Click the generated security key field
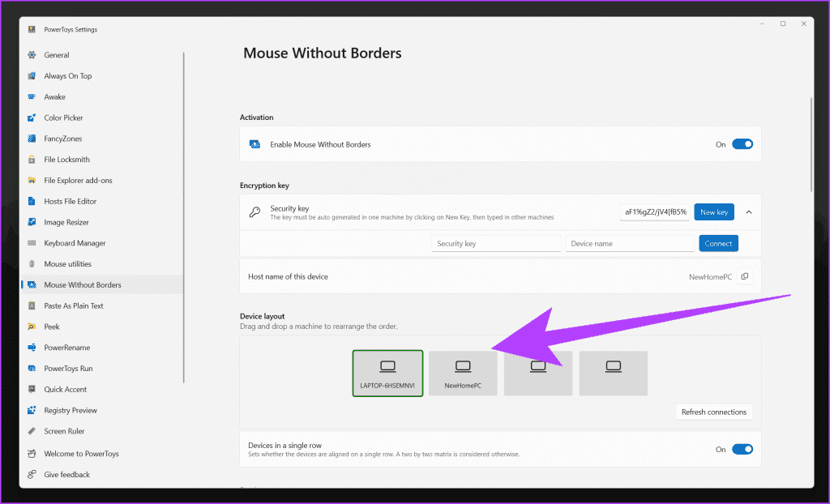 coord(655,212)
